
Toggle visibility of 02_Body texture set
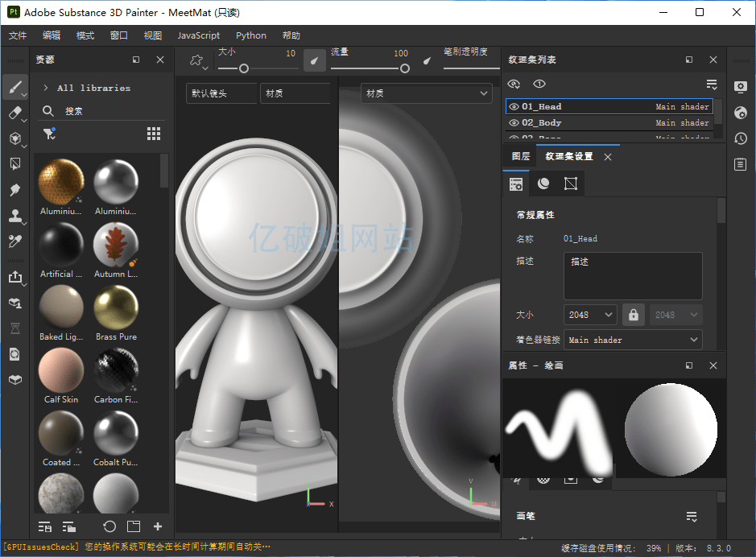(x=514, y=122)
